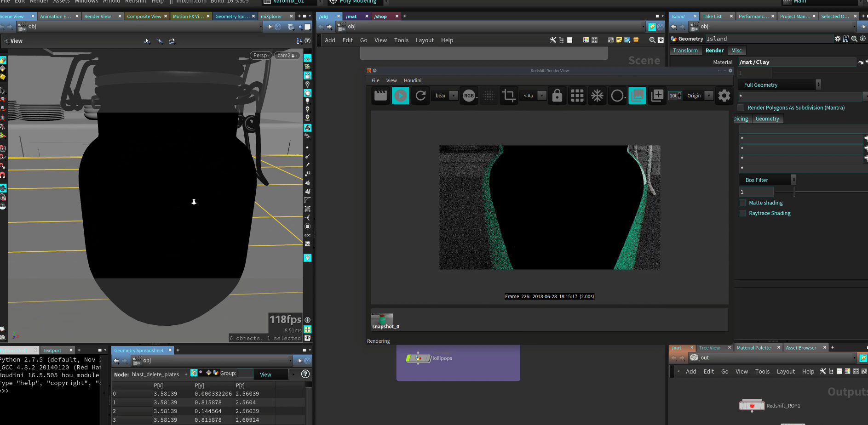Lock the render camera in Redshift view
The image size is (868, 425).
pos(557,96)
